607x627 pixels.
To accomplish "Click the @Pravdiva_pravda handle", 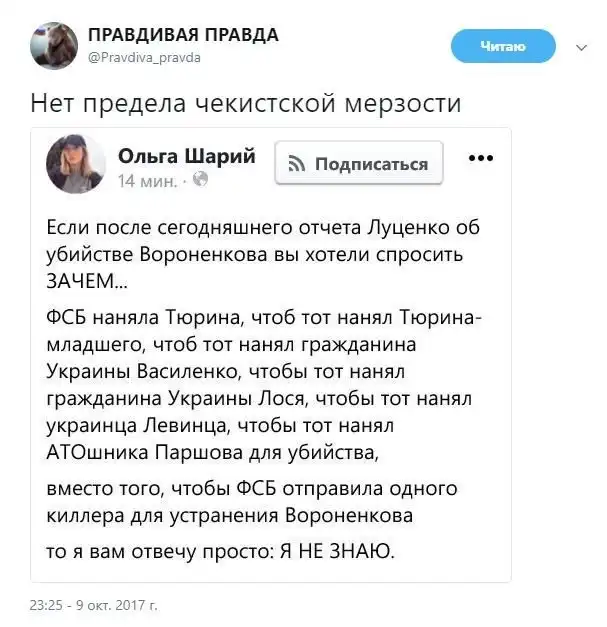I will coord(144,58).
